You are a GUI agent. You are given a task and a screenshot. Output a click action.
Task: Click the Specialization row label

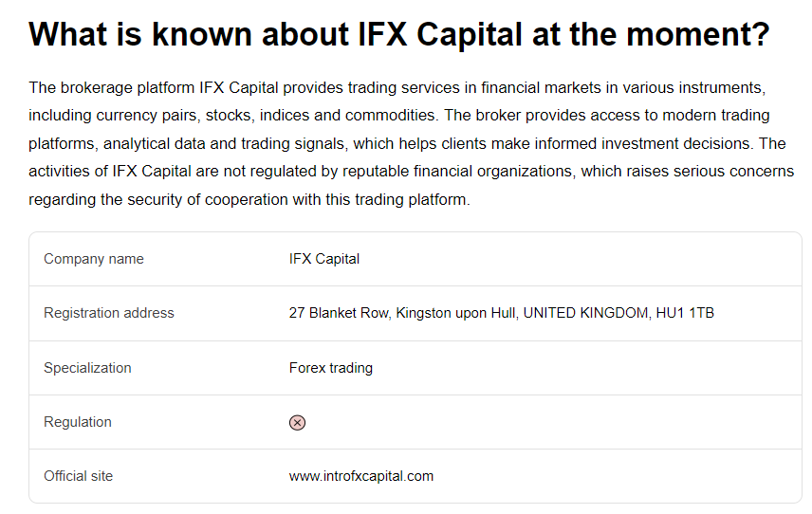pos(87,368)
